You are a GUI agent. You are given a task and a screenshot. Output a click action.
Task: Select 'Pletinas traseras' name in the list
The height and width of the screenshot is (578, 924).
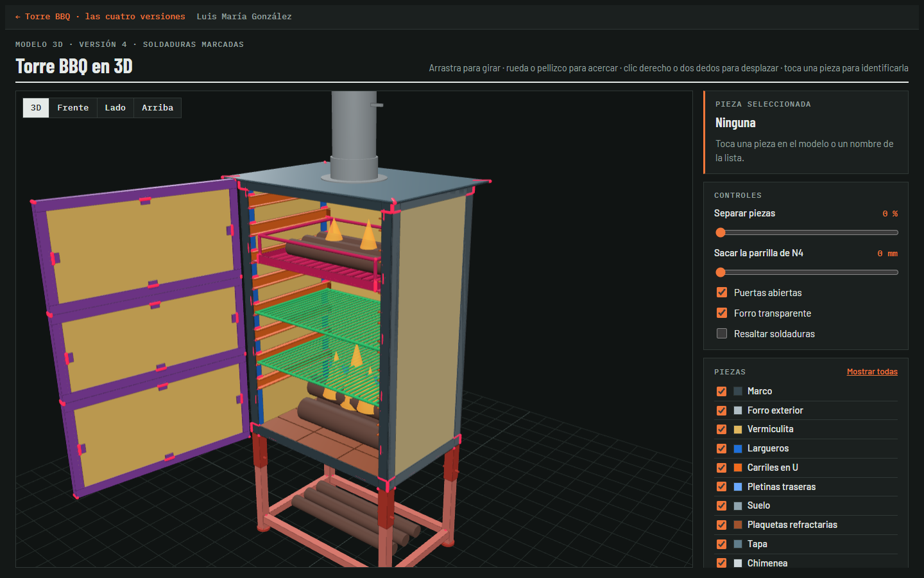coord(782,487)
